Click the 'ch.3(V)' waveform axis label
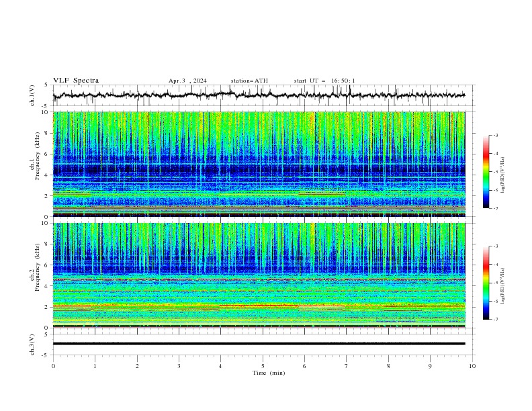This screenshot has width=532, height=411. (x=32, y=345)
